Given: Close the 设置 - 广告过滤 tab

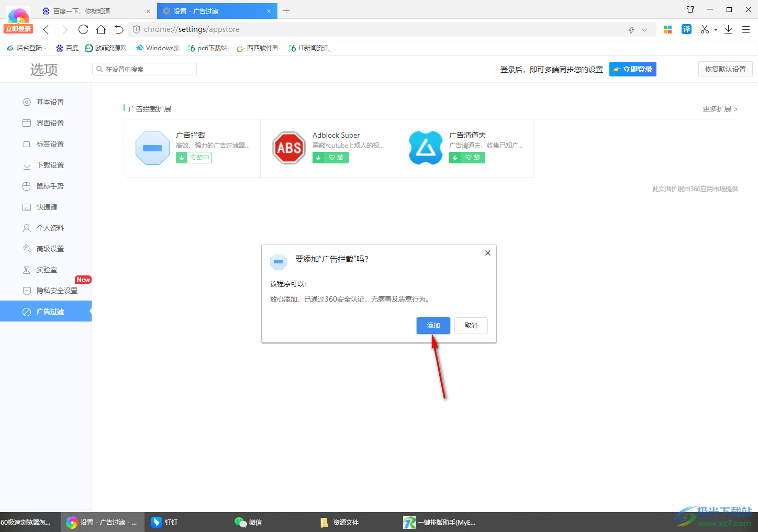Looking at the screenshot, I should pyautogui.click(x=269, y=11).
